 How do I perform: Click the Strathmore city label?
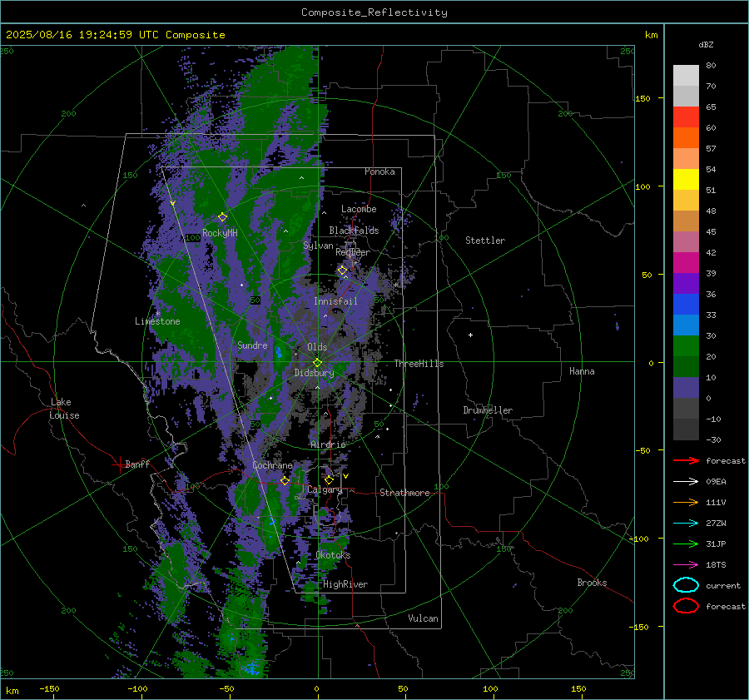pos(404,493)
